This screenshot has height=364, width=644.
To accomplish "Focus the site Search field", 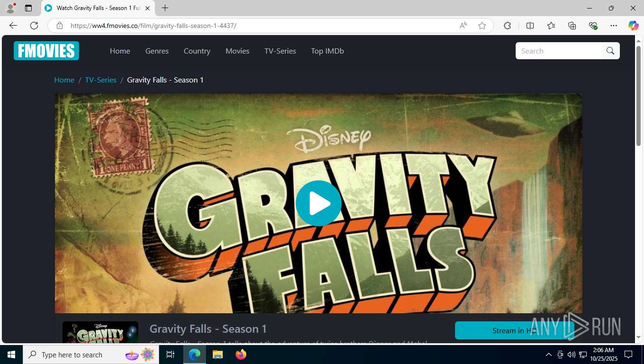I will coord(559,51).
